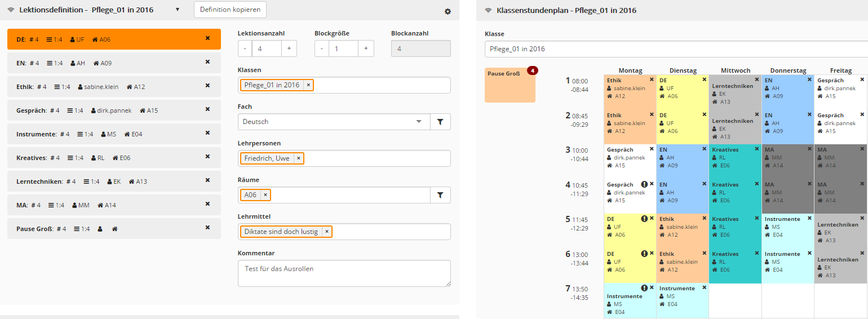Select the Ethik lesson on Dienstag period 5

683,231
